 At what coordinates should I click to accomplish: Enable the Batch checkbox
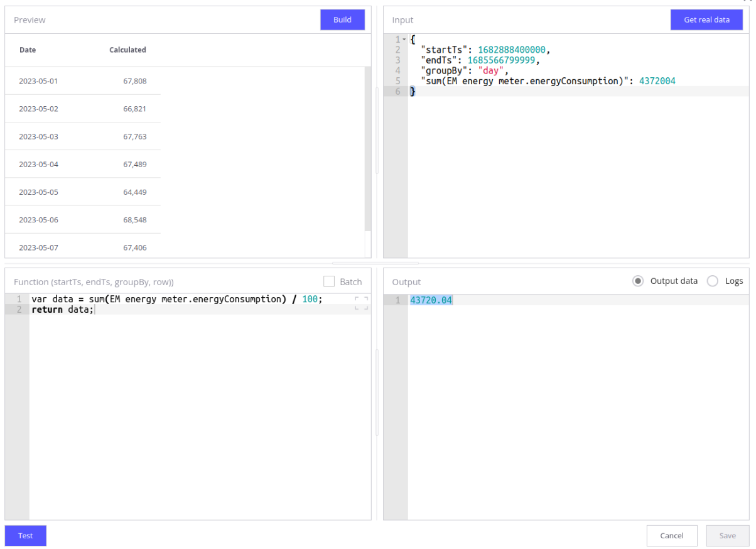pos(329,281)
